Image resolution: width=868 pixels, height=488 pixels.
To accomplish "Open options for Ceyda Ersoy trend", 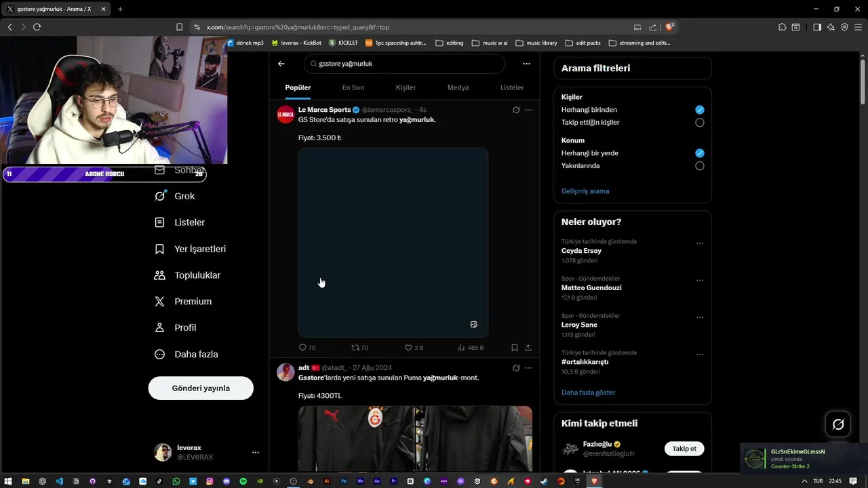I will tap(700, 243).
